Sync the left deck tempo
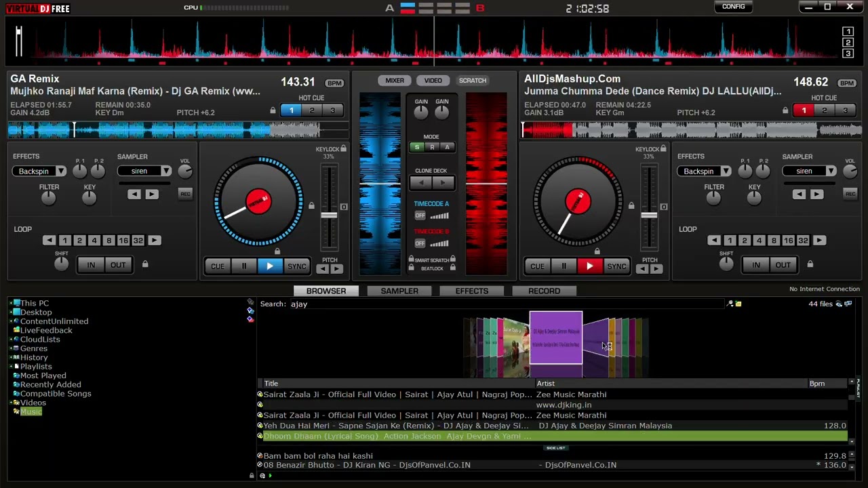Screen dimensions: 868x488 tap(297, 266)
